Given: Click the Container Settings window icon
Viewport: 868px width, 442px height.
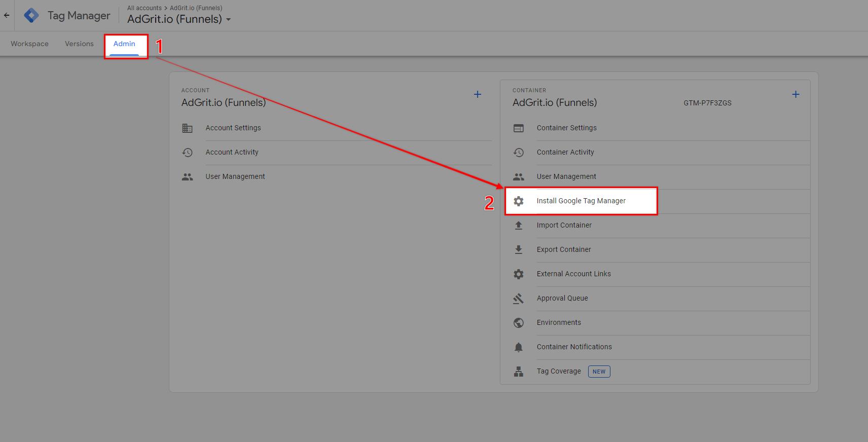Looking at the screenshot, I should (518, 128).
